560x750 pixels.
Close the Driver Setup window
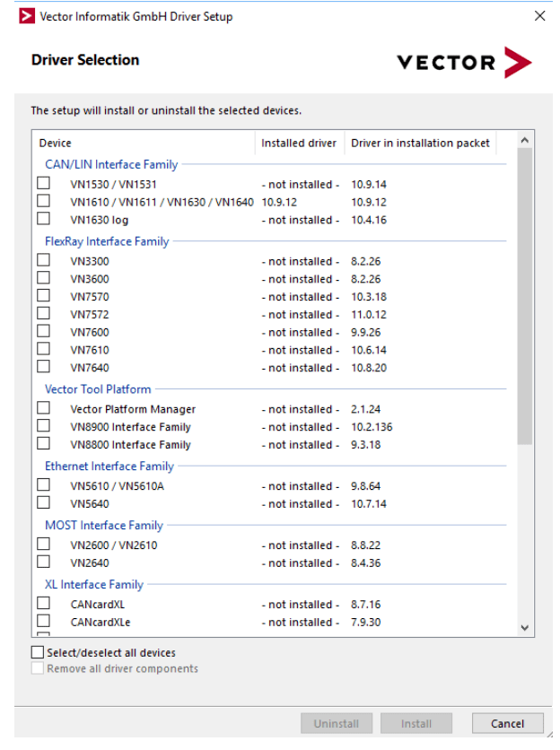click(539, 16)
